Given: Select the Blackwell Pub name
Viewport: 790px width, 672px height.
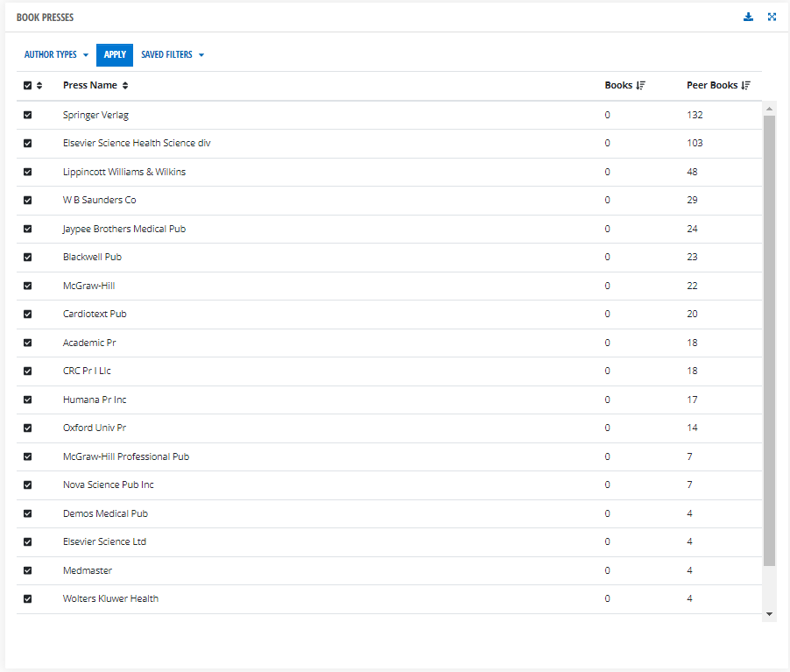Looking at the screenshot, I should [92, 257].
